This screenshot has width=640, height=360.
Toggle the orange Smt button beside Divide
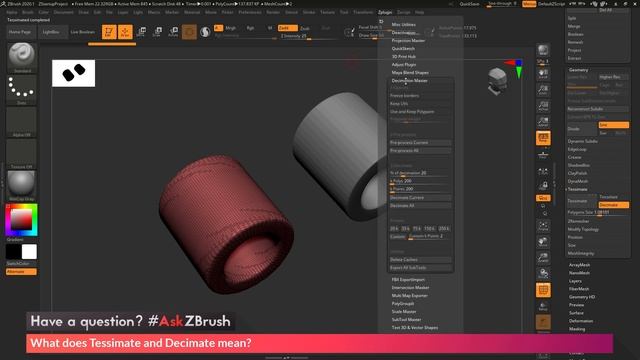click(613, 125)
